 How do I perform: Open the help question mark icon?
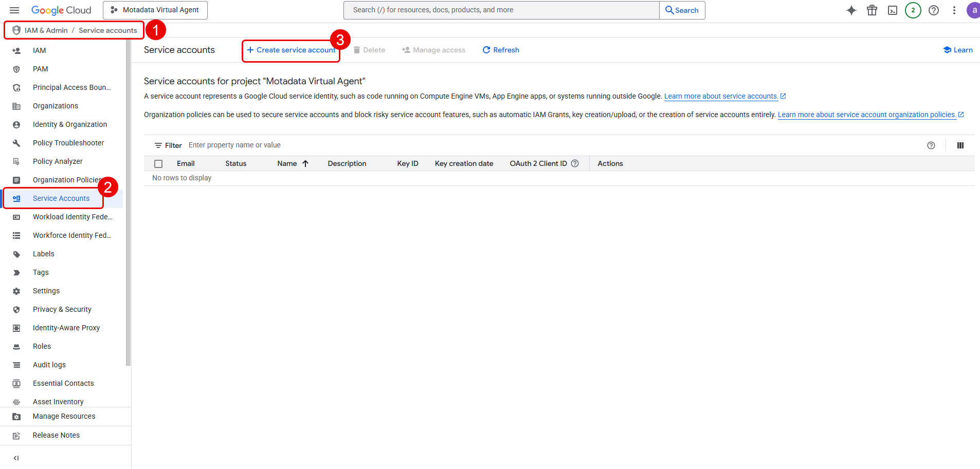click(934, 10)
